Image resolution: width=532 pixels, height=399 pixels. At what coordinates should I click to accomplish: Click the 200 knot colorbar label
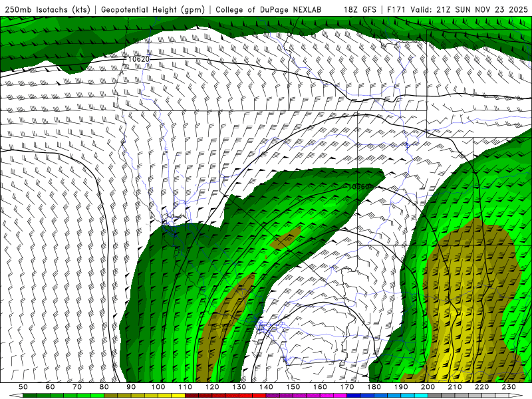pyautogui.click(x=428, y=387)
